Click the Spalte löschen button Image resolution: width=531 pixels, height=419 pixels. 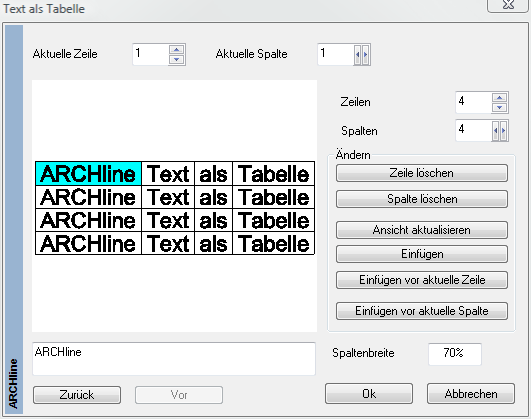pyautogui.click(x=422, y=199)
